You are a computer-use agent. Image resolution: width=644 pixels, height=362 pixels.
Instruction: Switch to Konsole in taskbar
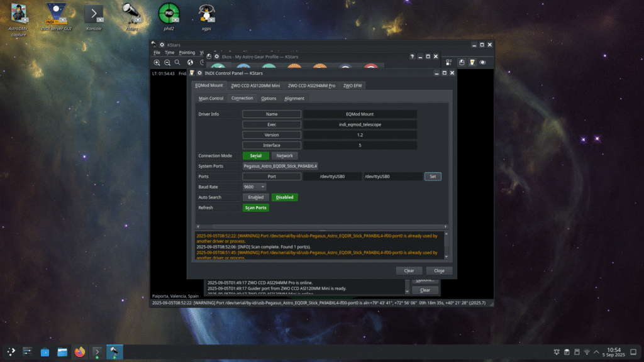click(97, 352)
